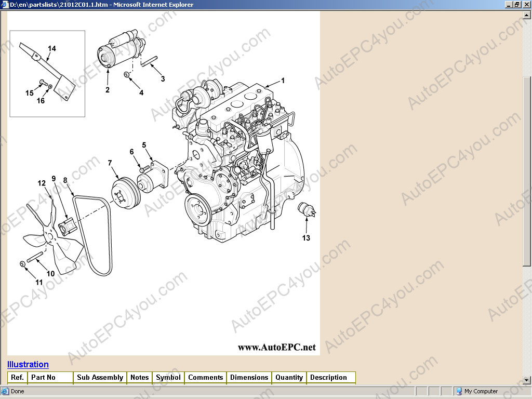Select the Sub Assembly column header
The height and width of the screenshot is (399, 532).
100,378
